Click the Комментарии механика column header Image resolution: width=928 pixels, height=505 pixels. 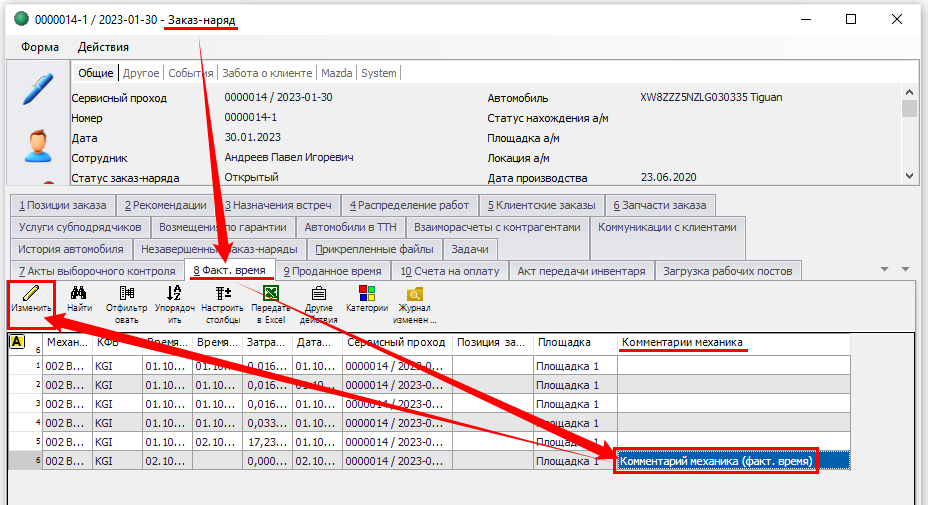coord(683,343)
